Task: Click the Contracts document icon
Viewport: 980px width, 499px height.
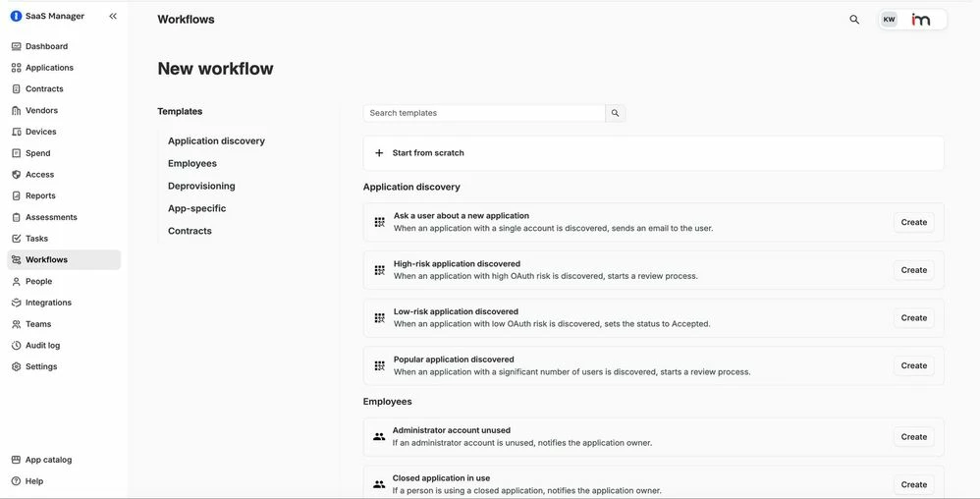Action: coord(17,88)
